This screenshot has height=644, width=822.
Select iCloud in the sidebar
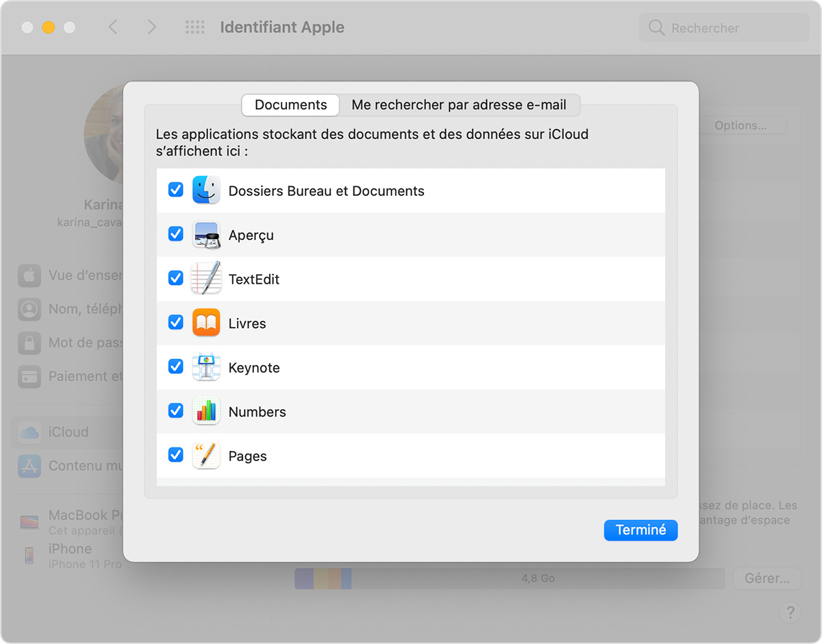coord(67,432)
